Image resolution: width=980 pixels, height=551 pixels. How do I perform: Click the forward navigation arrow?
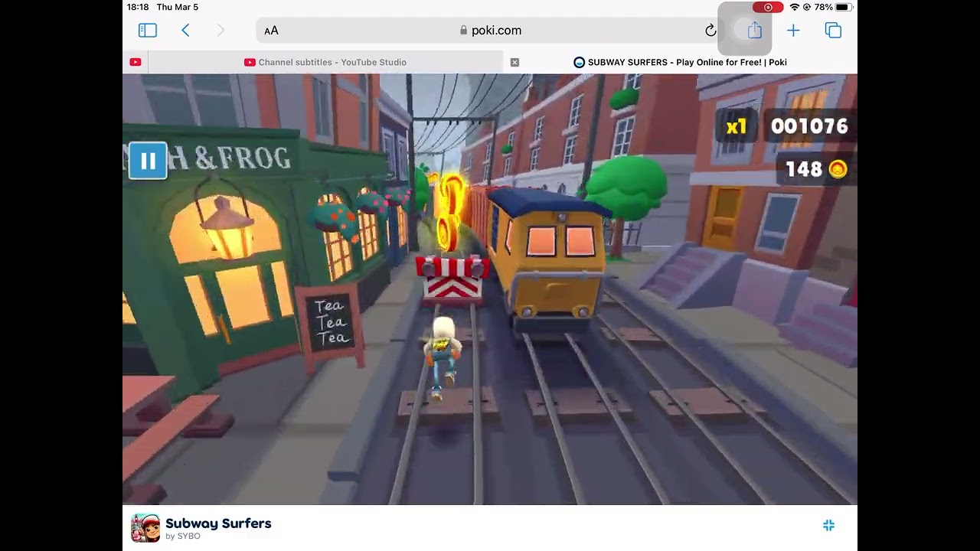click(220, 31)
